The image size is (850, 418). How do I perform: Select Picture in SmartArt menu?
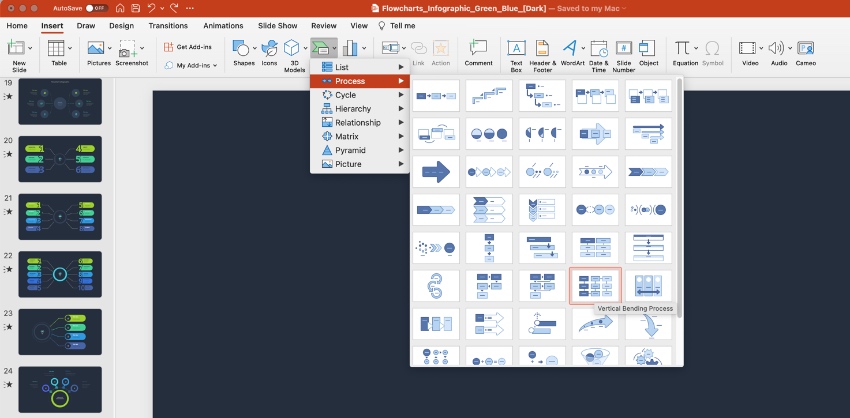pos(360,164)
